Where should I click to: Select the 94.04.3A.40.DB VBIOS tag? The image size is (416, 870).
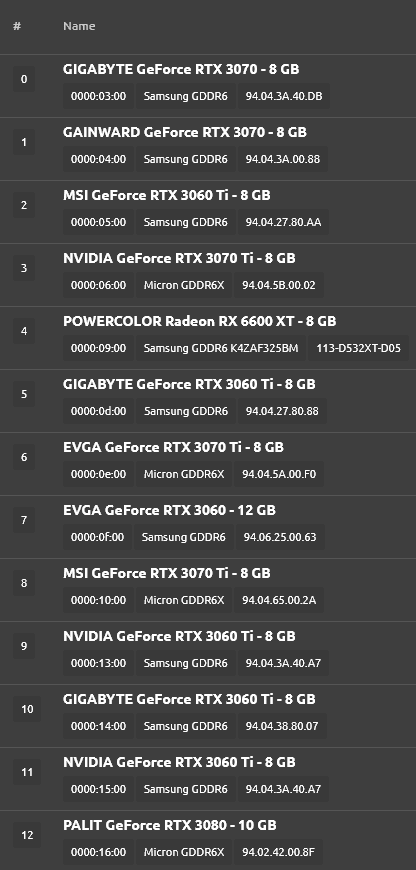pyautogui.click(x=283, y=96)
